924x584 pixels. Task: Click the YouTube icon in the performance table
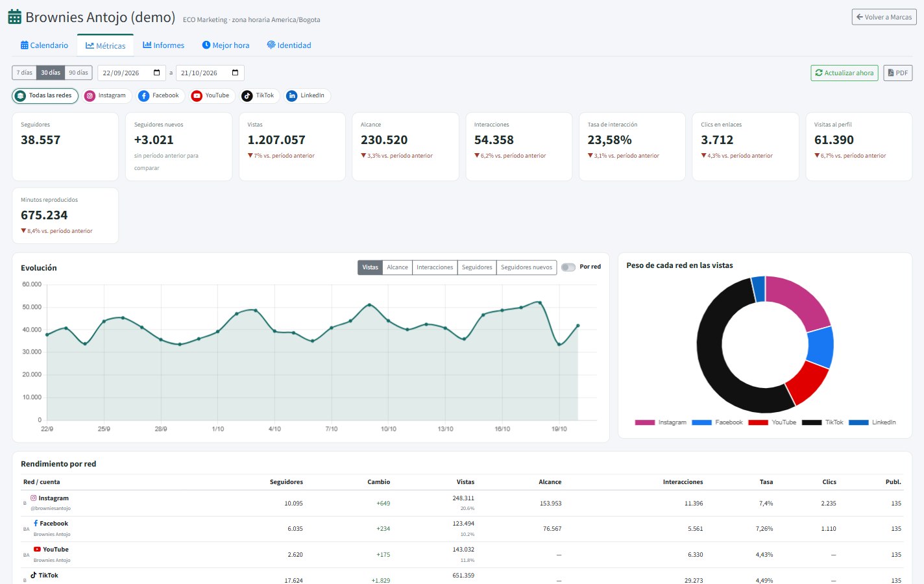tap(37, 549)
